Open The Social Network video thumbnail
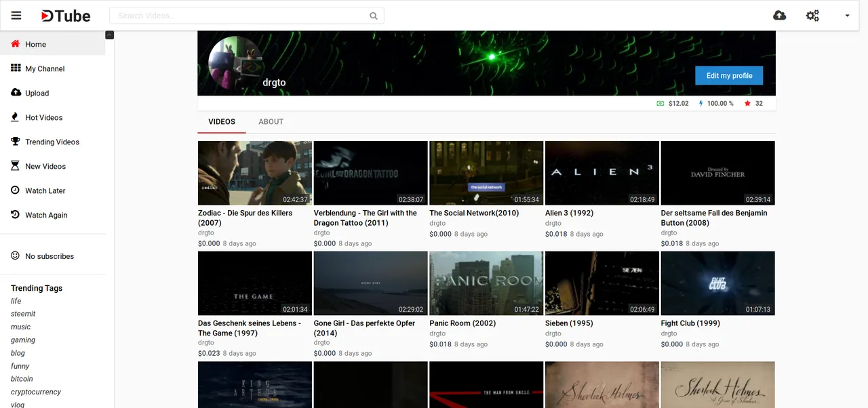The height and width of the screenshot is (408, 868). tap(486, 173)
